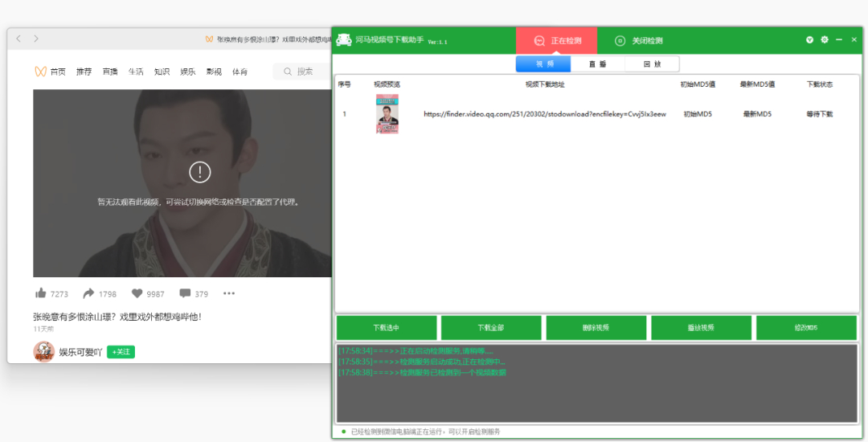Image resolution: width=868 pixels, height=442 pixels.
Task: Click the 下载全部 button
Action: [491, 328]
